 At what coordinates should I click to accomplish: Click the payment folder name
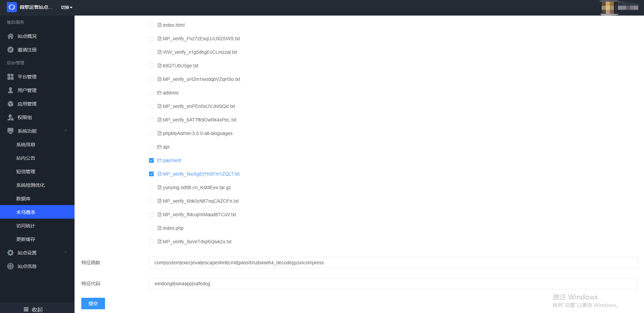(x=172, y=160)
